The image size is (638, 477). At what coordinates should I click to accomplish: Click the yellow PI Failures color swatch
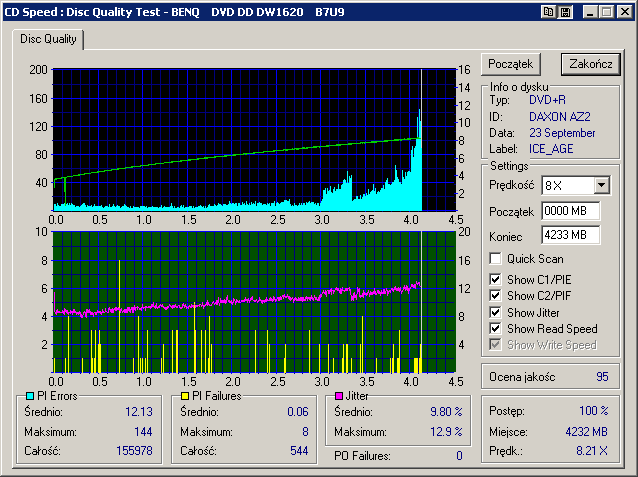tap(185, 396)
